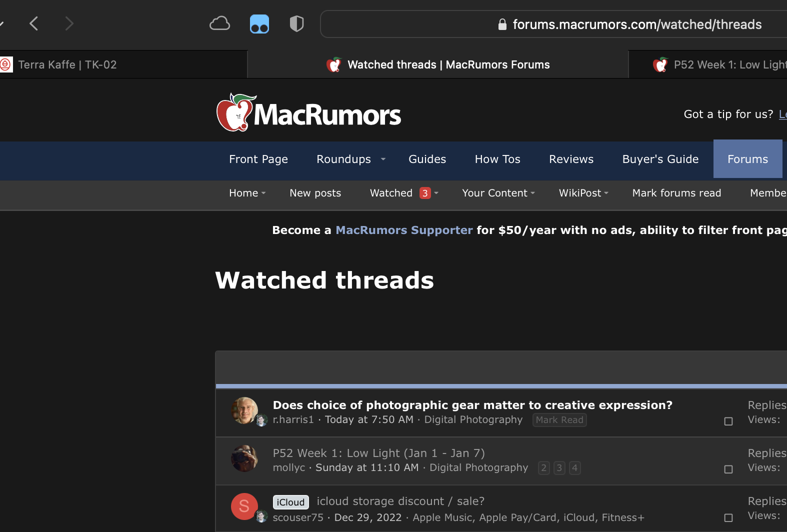Click the MacRumors Supporter link
Viewport: 787px width, 532px height.
tap(404, 230)
